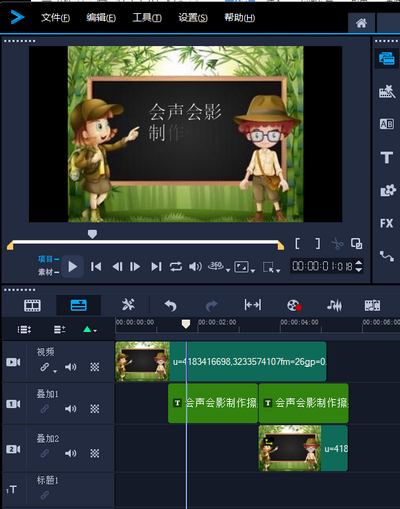Mute the 视频 track
Image resolution: width=400 pixels, height=509 pixels.
coord(70,367)
